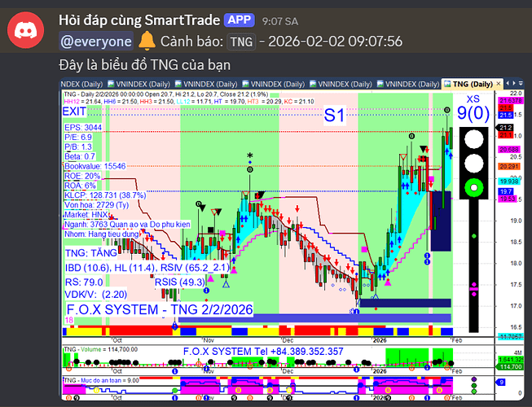Screen dimensions: 532x407
Task: Click 'TNG - Muc do an toan = 9.00' title
Action: tap(102, 381)
